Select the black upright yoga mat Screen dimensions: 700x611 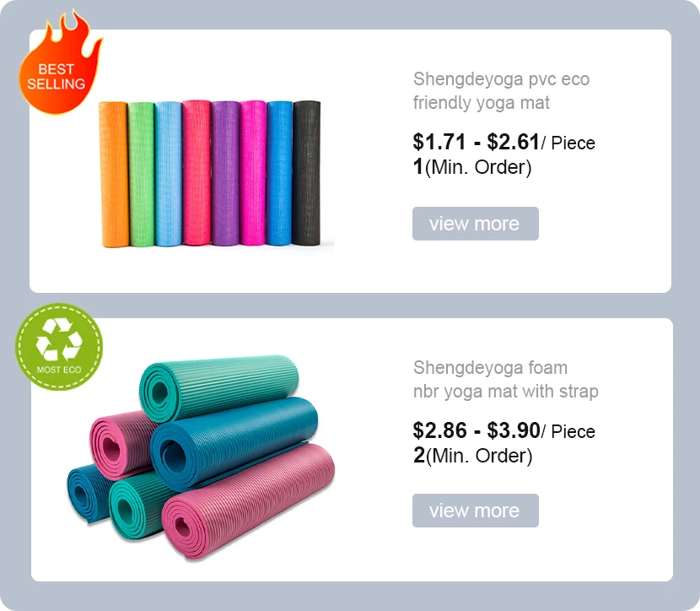[307, 174]
